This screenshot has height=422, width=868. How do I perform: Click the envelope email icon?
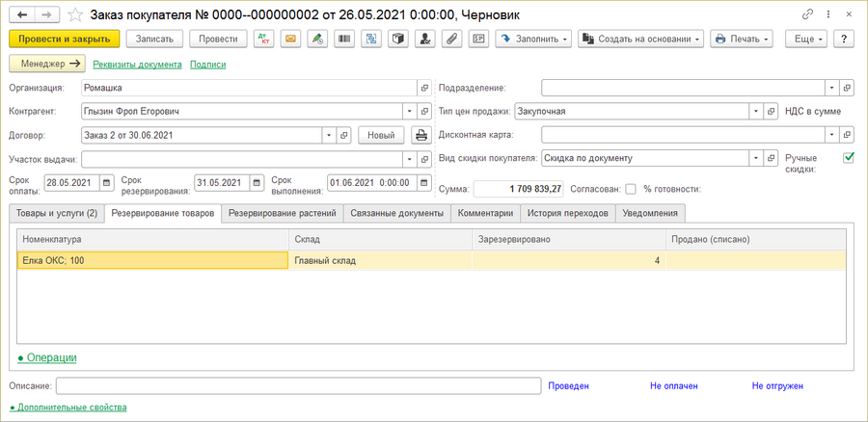[x=290, y=40]
